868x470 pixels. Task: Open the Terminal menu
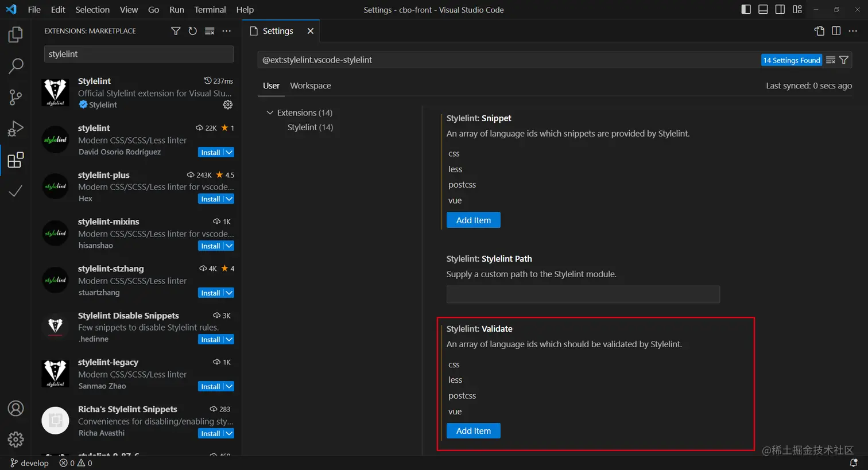[210, 10]
